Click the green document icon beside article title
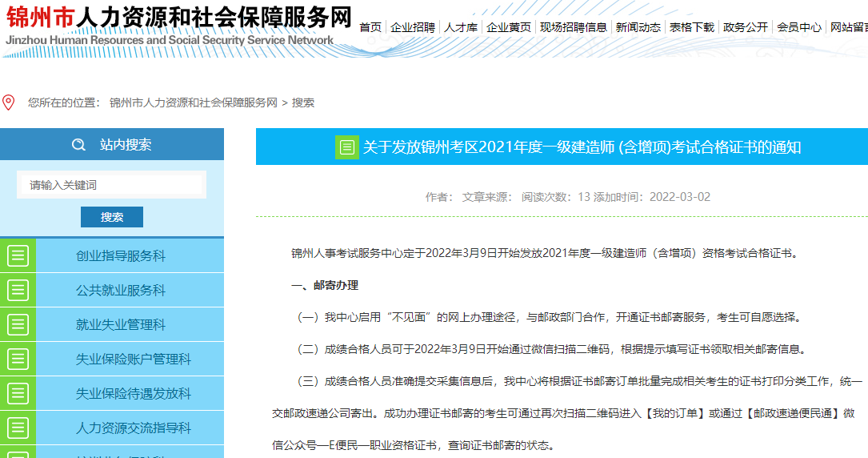The width and height of the screenshot is (868, 458). [x=346, y=147]
